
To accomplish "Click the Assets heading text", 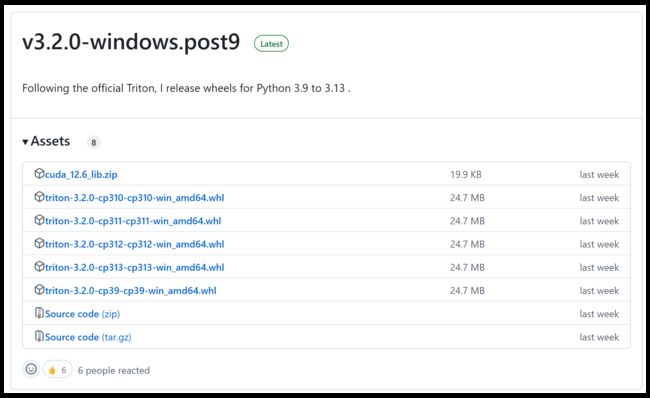I will coord(50,141).
